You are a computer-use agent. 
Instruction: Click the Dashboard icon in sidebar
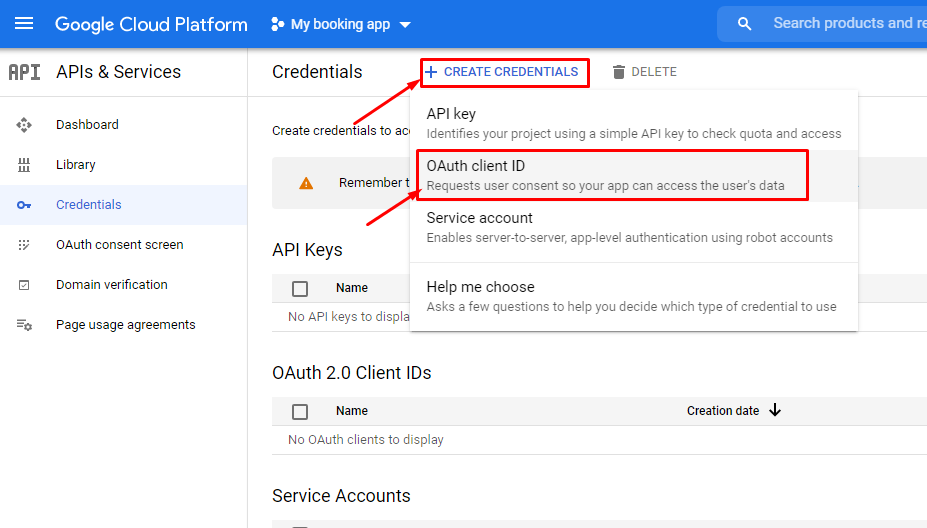click(24, 125)
